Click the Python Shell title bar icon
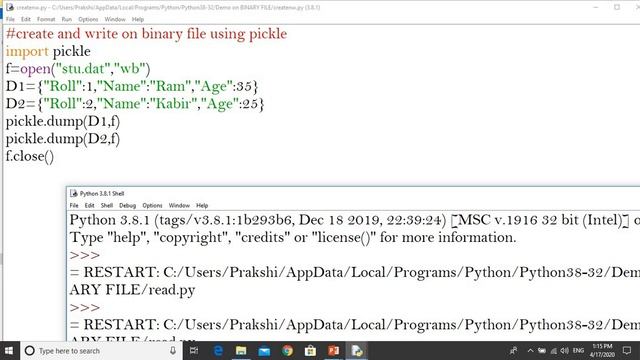The width and height of the screenshot is (640, 360). (74, 193)
